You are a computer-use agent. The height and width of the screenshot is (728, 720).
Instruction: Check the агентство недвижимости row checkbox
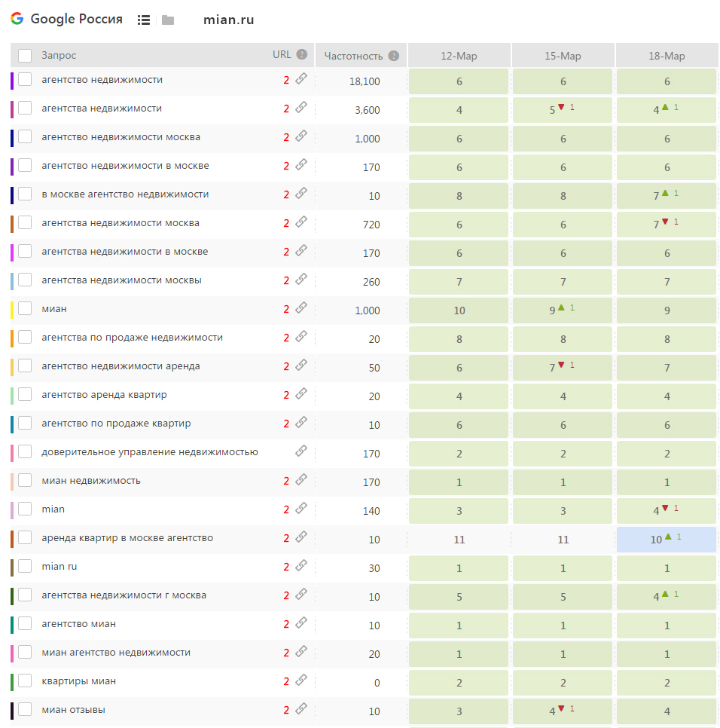(25, 79)
